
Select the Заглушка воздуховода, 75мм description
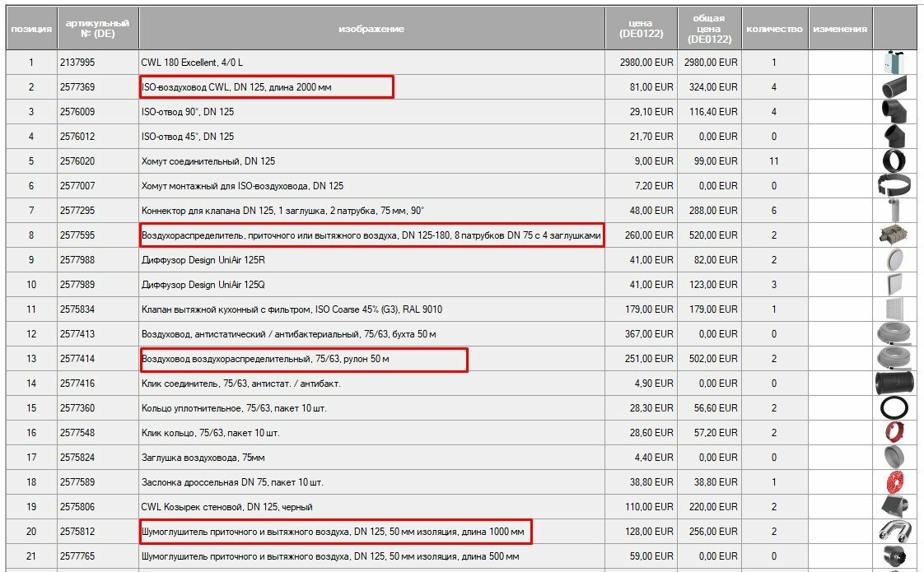(x=203, y=458)
